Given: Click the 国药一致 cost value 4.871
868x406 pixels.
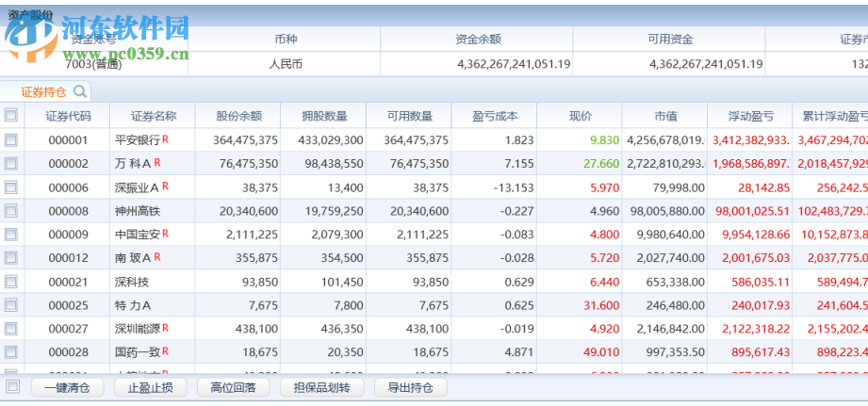Looking at the screenshot, I should coord(519,351).
